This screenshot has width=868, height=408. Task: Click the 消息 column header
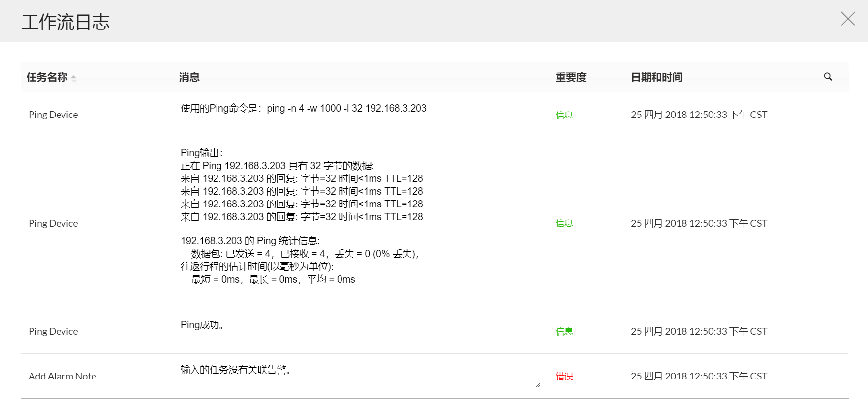click(189, 77)
